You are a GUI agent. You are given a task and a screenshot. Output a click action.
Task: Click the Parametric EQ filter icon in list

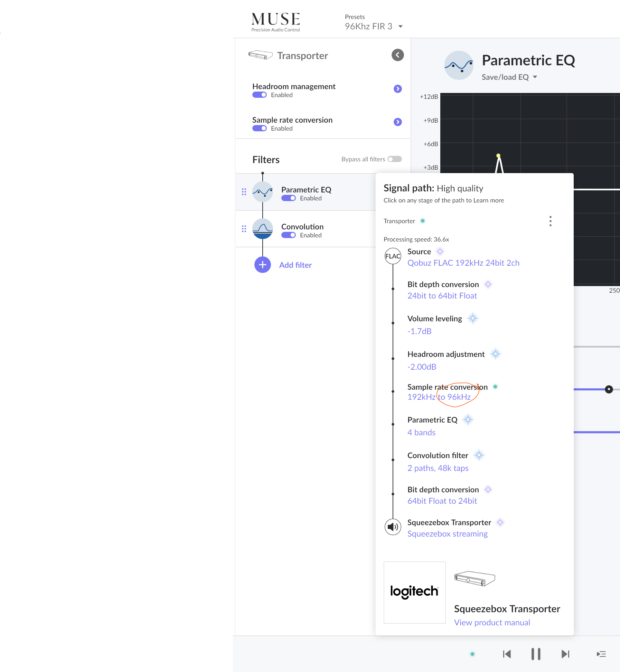click(x=263, y=192)
